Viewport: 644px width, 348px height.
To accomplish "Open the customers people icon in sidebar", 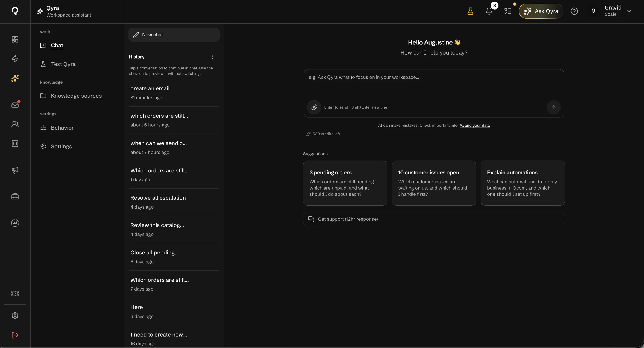I will [15, 124].
